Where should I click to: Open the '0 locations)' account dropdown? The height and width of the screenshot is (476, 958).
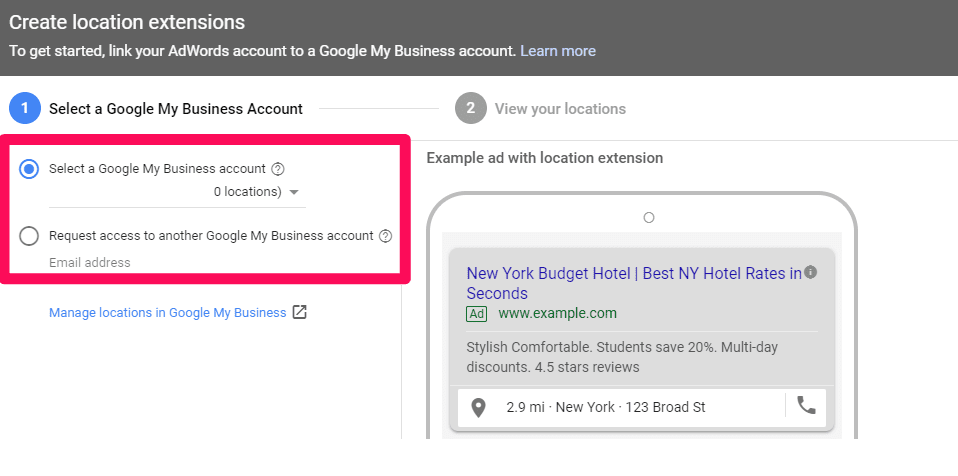[x=177, y=192]
